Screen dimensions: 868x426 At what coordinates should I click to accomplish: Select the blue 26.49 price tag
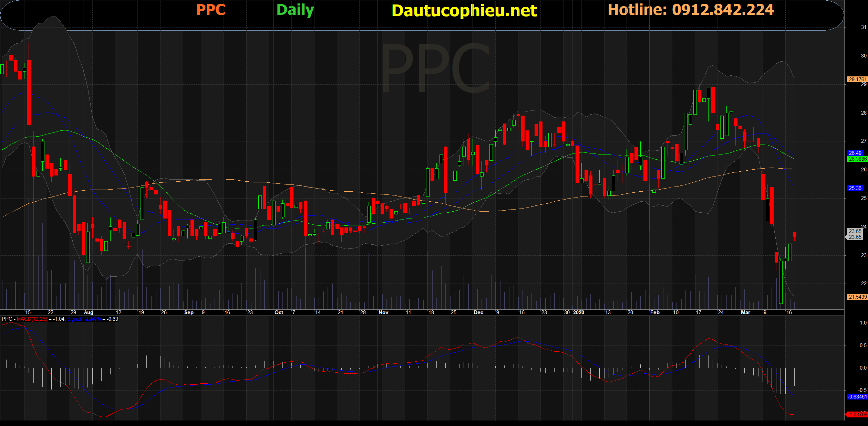[855, 153]
